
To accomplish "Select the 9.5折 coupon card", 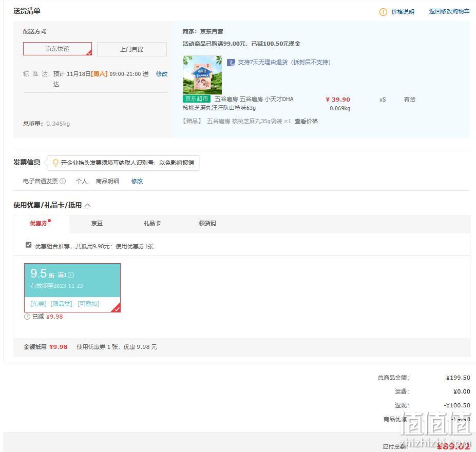I will [72, 288].
